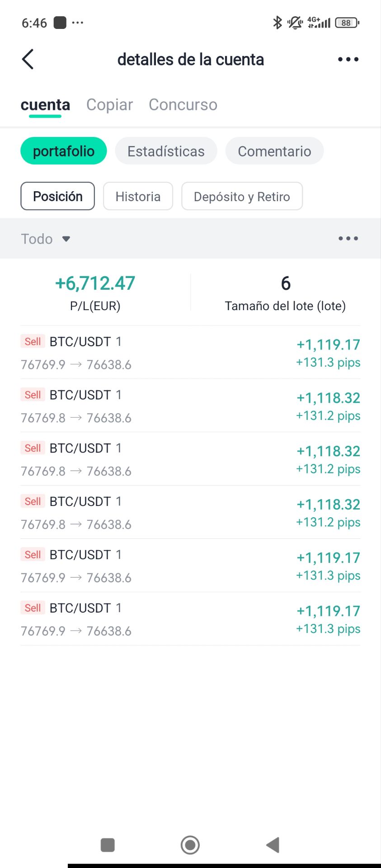
Task: Switch to the Copiar tab
Action: coord(109,104)
